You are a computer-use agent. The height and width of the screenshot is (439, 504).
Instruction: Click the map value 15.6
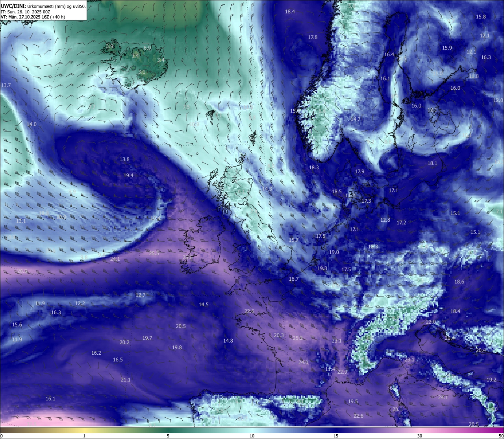pos(17,324)
